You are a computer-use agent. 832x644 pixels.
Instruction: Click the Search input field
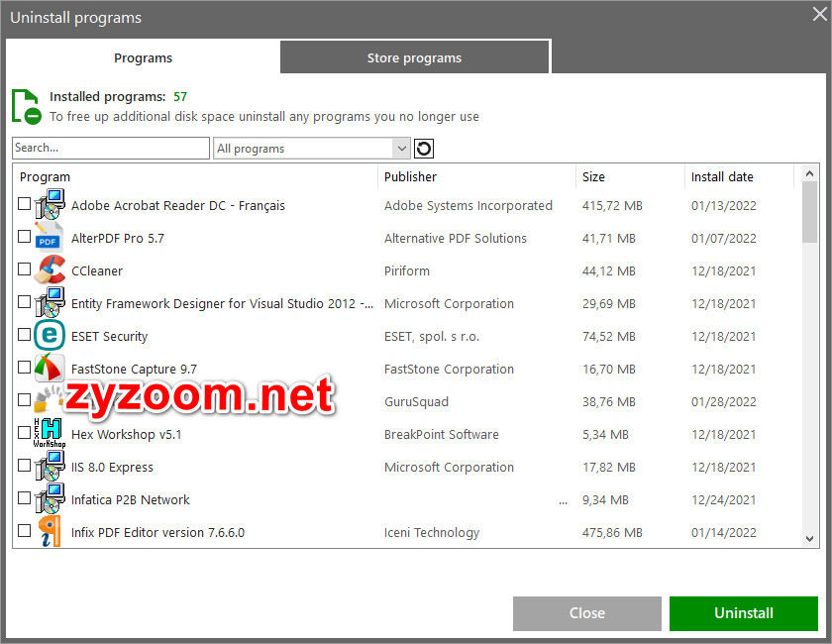coord(111,149)
